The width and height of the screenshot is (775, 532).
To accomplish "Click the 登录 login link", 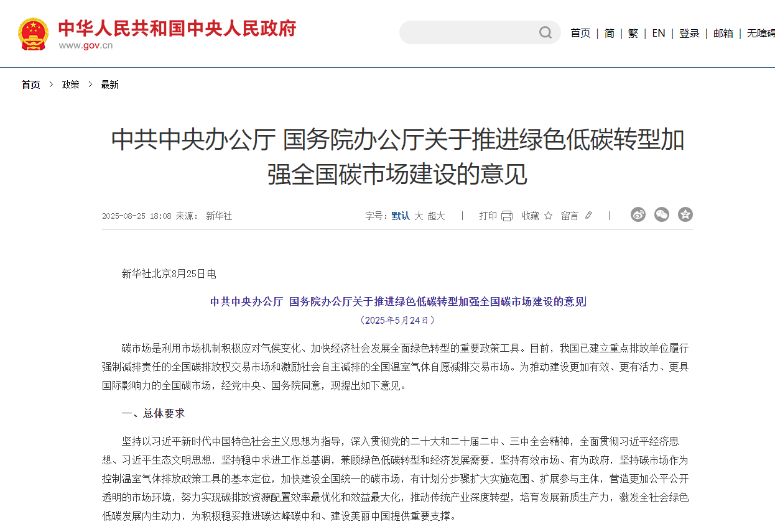I will click(689, 33).
